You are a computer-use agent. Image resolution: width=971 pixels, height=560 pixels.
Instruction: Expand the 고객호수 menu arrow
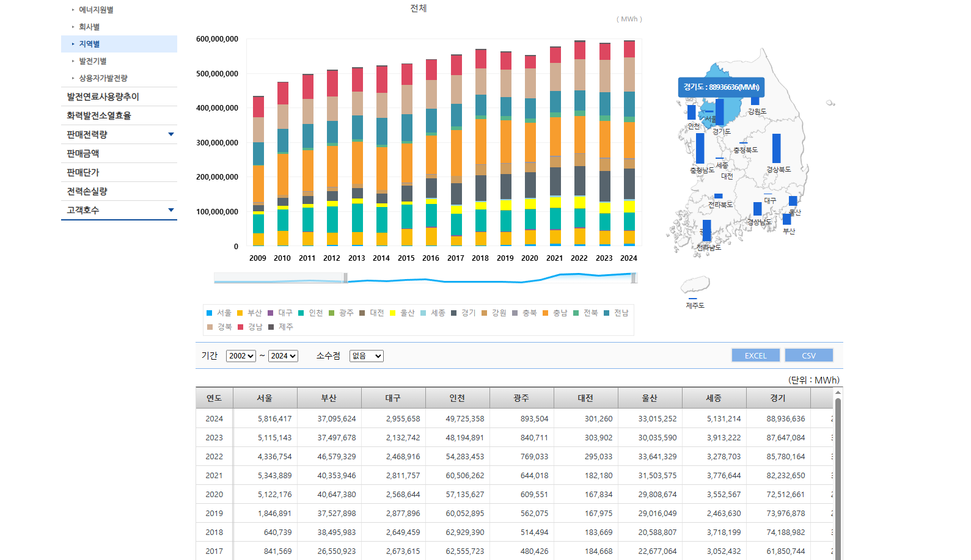171,210
